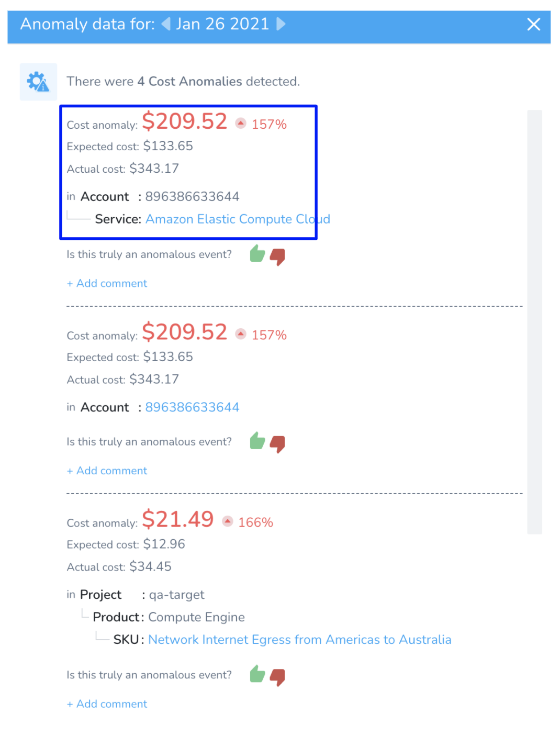This screenshot has height=735, width=560.
Task: Thumbs down the EC2 service anomaly
Action: point(277,257)
